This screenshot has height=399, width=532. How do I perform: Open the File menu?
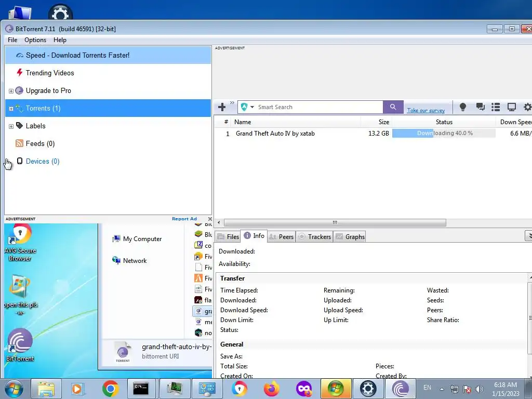coord(12,40)
